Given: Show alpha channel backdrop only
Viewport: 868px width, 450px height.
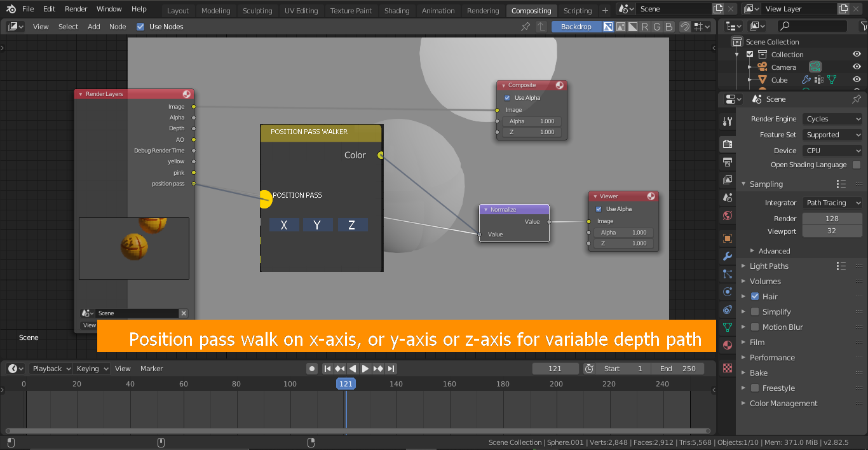Looking at the screenshot, I should 633,27.
